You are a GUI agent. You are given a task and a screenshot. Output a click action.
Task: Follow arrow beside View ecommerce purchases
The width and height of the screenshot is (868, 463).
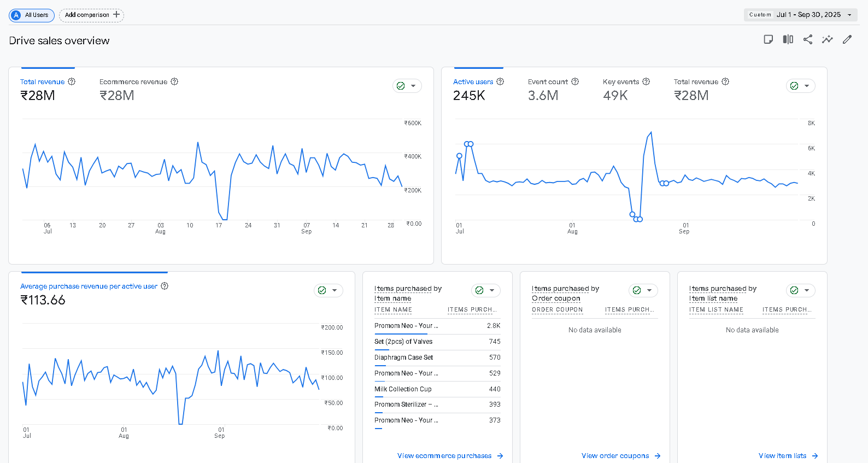click(500, 456)
